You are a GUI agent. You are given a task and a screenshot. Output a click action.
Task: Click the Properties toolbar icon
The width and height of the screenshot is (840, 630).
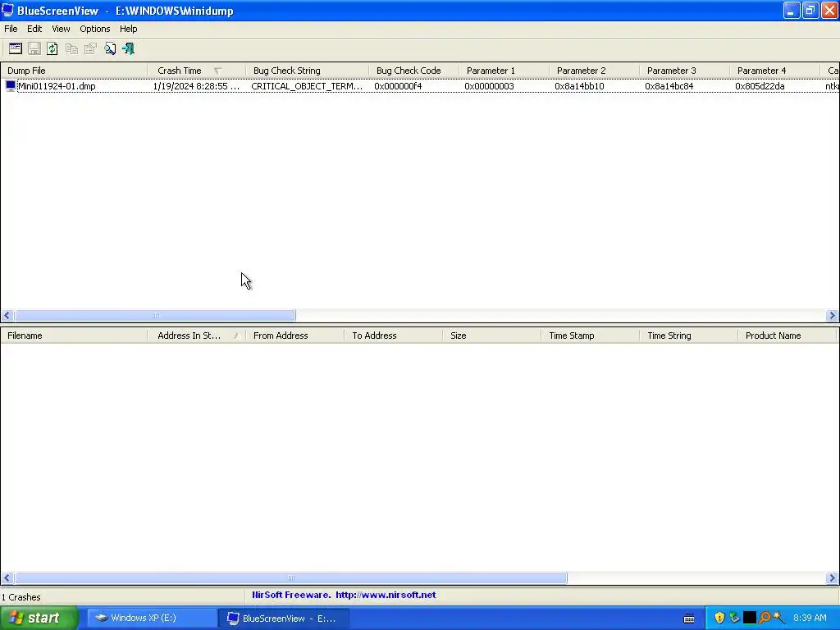(x=90, y=48)
